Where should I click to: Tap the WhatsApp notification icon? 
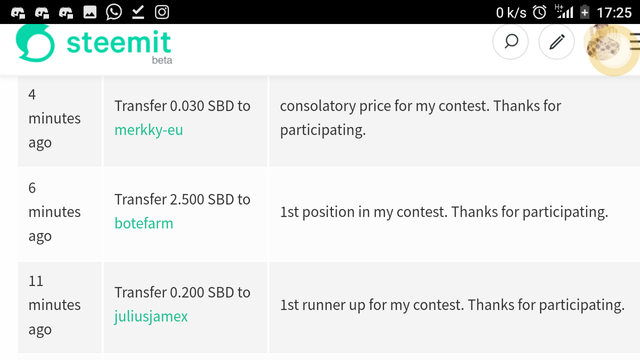pos(114,12)
